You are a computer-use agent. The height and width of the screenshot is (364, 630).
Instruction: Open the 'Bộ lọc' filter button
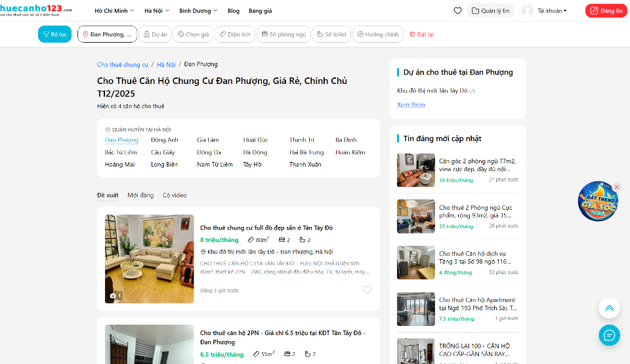point(54,34)
